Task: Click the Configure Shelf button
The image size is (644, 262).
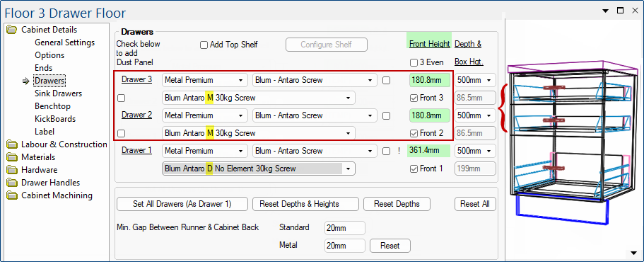Action: coord(327,45)
